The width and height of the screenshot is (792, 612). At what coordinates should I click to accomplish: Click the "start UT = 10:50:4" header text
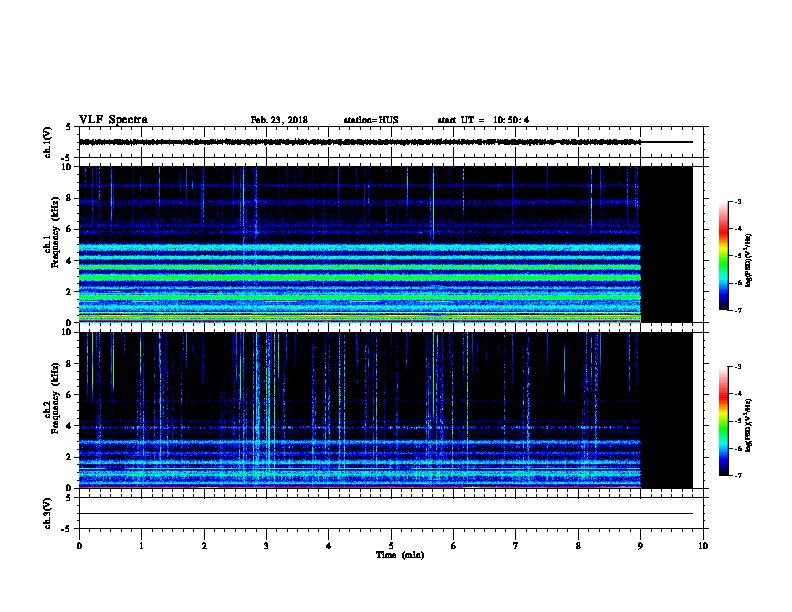483,120
